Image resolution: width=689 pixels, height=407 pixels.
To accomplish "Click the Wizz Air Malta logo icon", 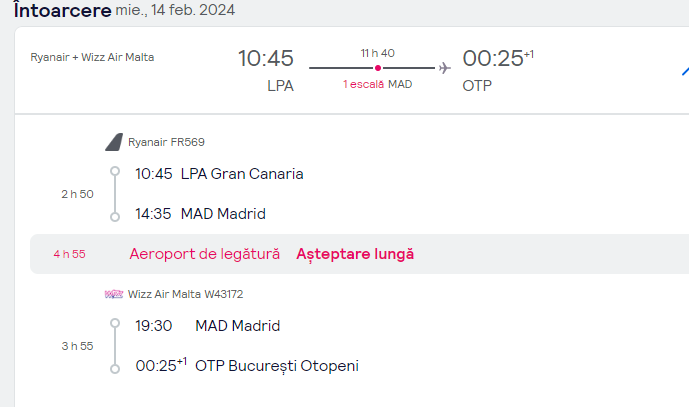I will 114,294.
